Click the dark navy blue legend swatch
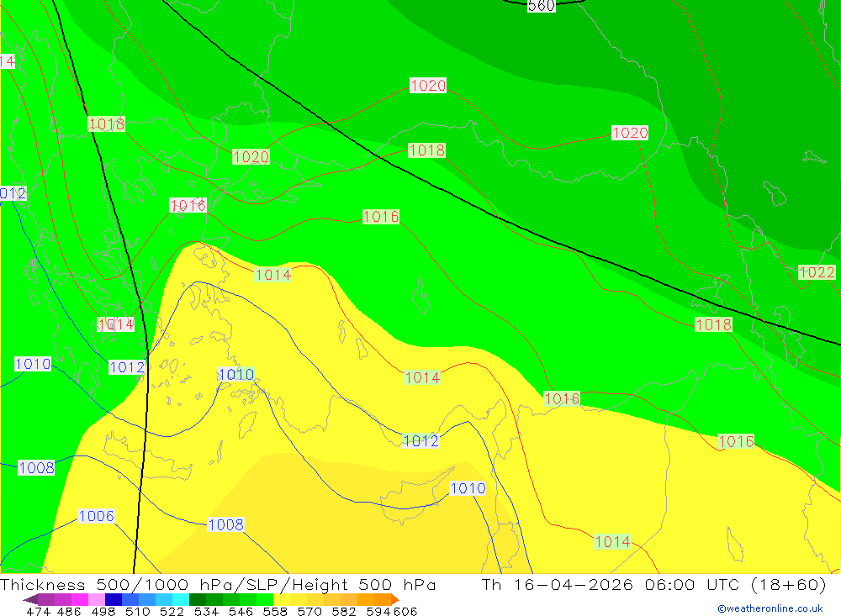841x616 pixels. pyautogui.click(x=114, y=599)
